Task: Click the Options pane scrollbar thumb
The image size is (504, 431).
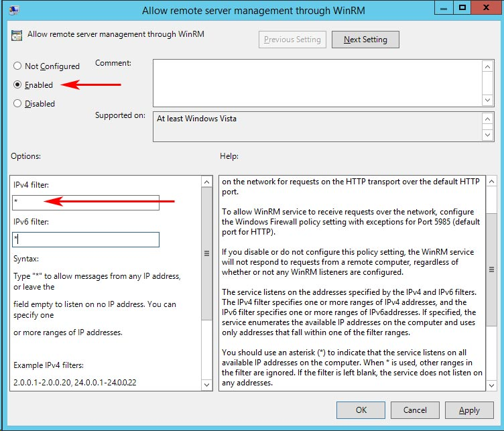Action: coord(206,253)
